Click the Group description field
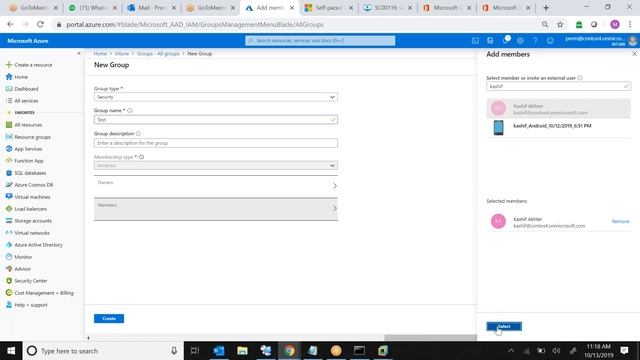The width and height of the screenshot is (640, 360). pos(216,143)
